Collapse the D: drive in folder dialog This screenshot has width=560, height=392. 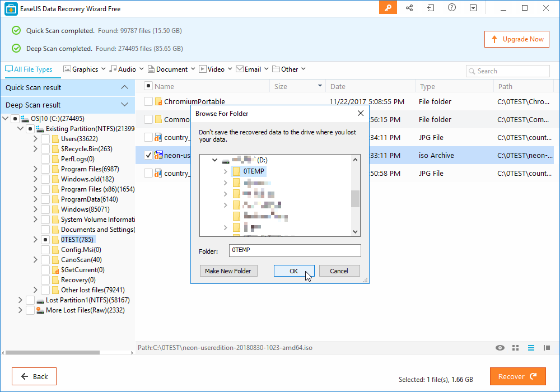[214, 160]
